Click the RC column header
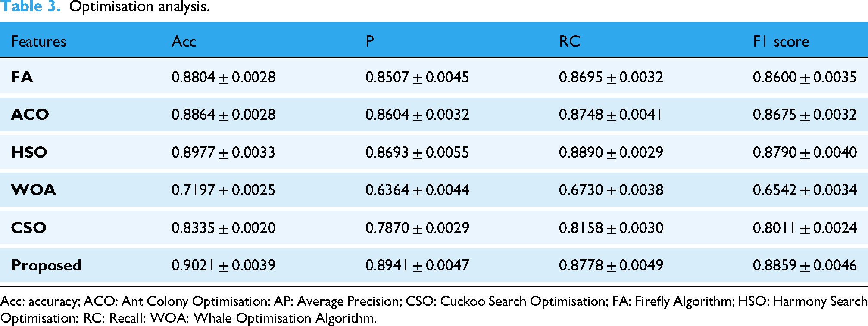868x326 pixels. click(x=569, y=41)
